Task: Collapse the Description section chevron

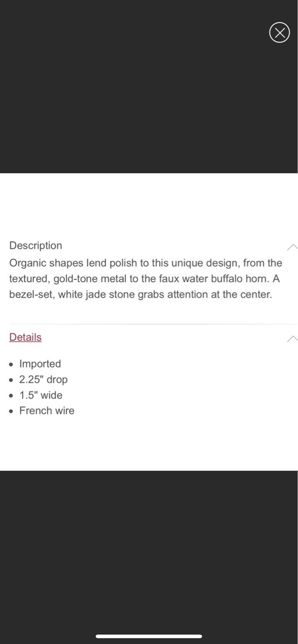Action: pos(292,247)
